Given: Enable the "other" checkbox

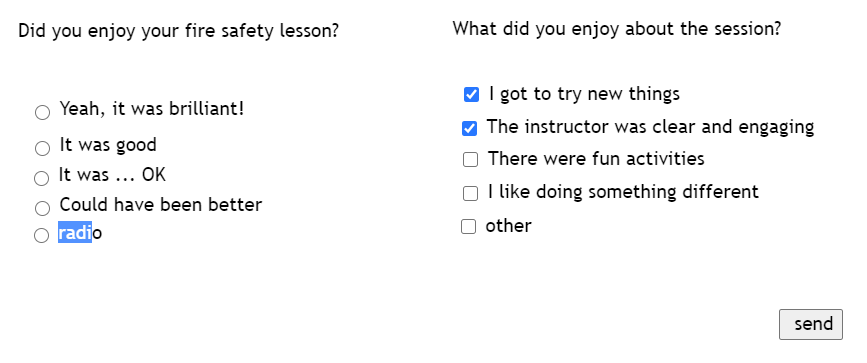Looking at the screenshot, I should click(468, 227).
